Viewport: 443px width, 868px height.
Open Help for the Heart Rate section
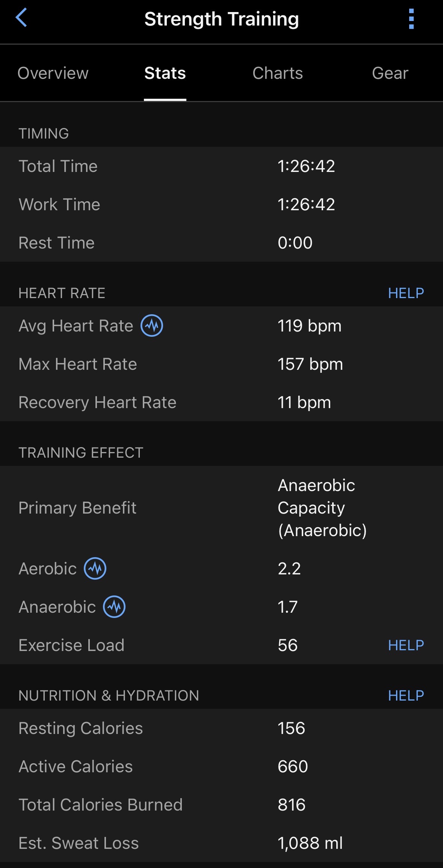[x=406, y=293]
